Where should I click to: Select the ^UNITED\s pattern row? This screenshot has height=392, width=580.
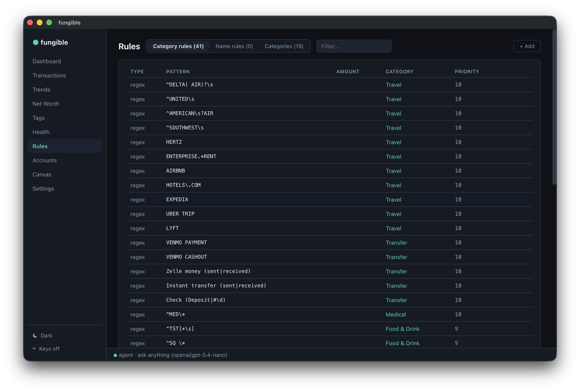[x=180, y=99]
